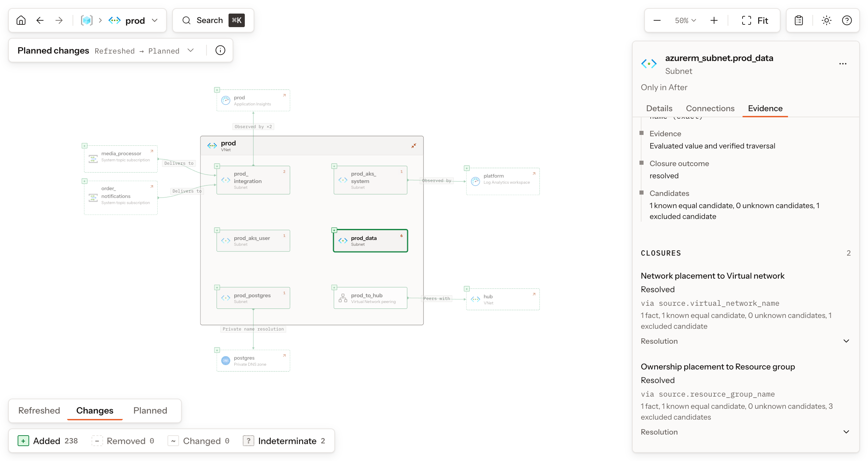Select the Evidence tab

[x=765, y=108]
